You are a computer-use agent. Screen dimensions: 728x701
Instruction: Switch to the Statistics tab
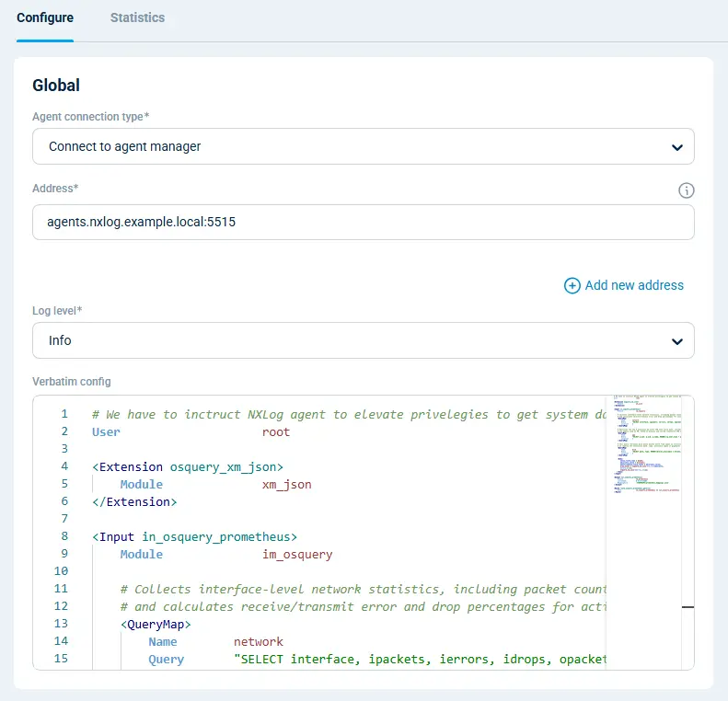[137, 17]
